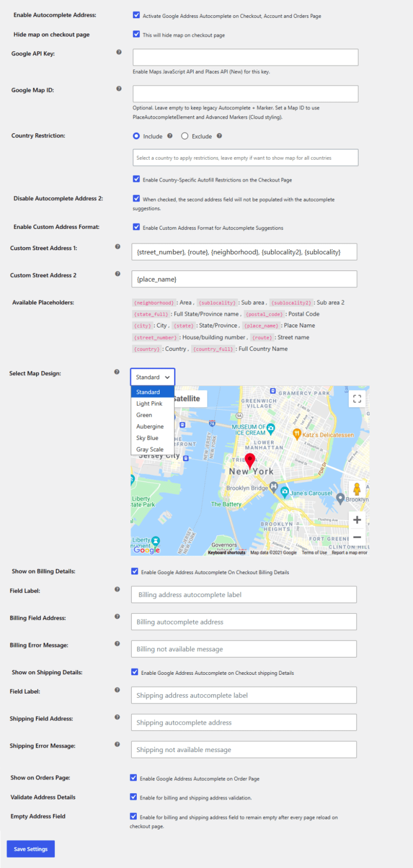Click help icon next to Google Map ID

pyautogui.click(x=119, y=89)
